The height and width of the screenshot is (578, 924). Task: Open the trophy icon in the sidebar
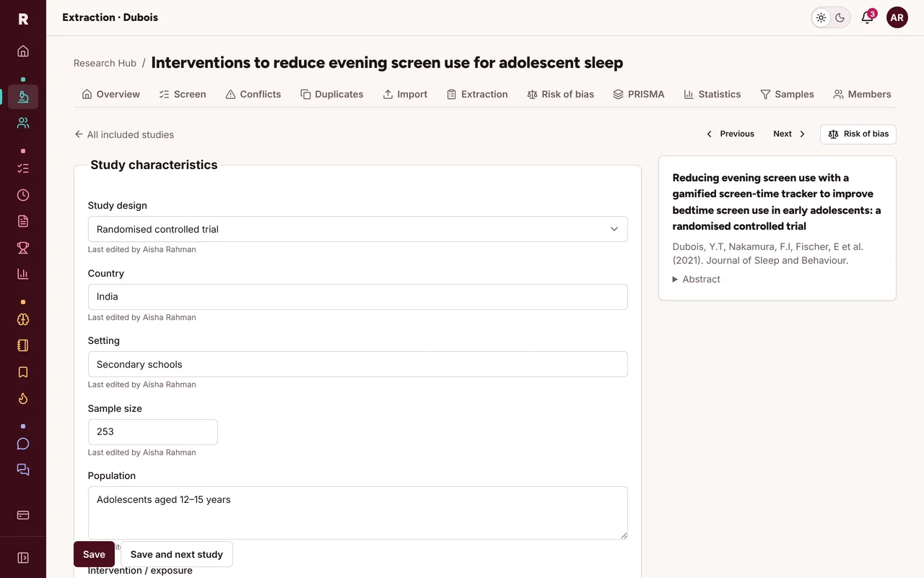[23, 248]
